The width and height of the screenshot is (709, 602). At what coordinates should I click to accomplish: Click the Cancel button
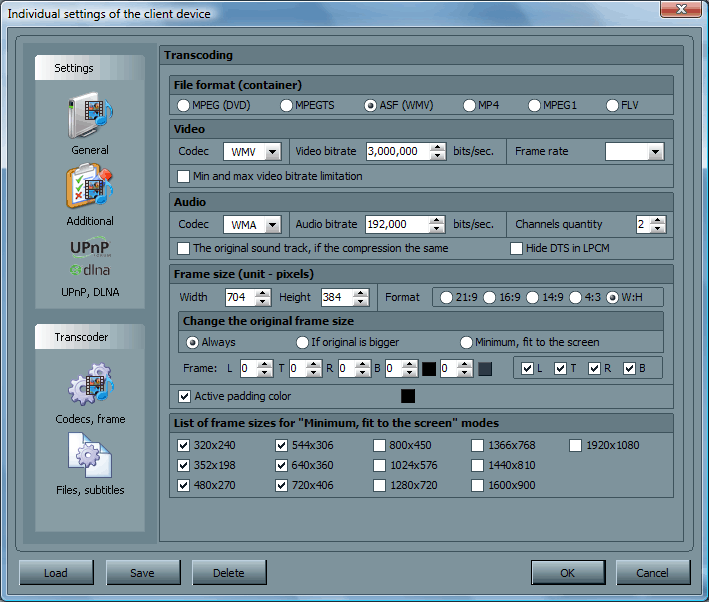[652, 573]
